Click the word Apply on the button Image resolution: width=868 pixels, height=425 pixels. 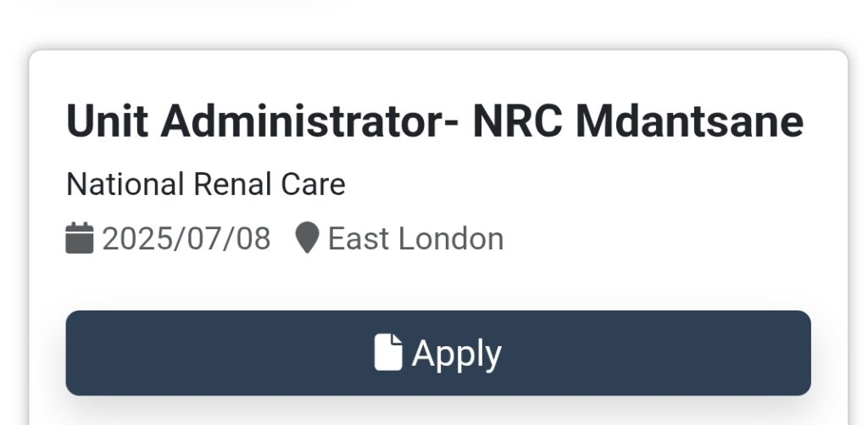pyautogui.click(x=457, y=354)
